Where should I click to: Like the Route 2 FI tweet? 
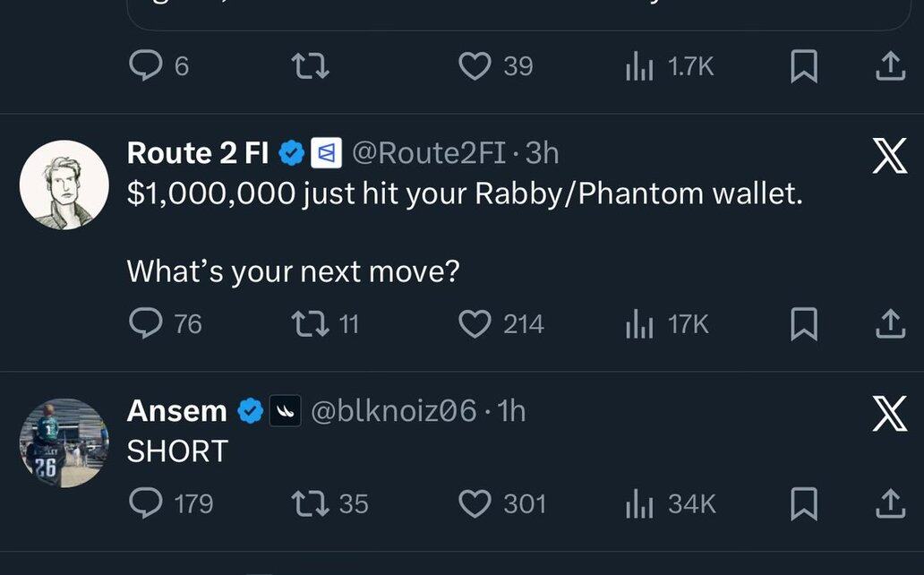pos(475,323)
